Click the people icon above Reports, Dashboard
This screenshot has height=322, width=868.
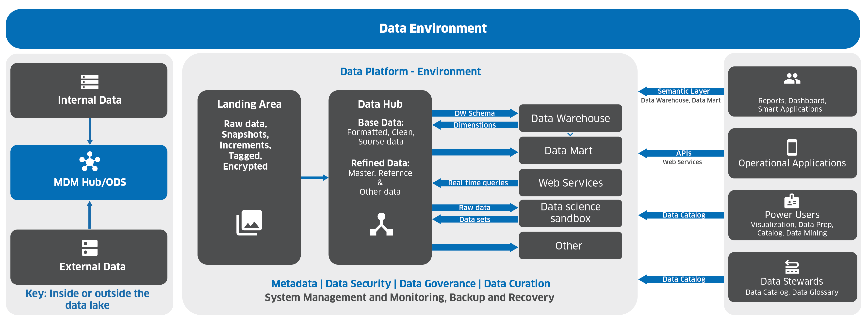tap(792, 79)
